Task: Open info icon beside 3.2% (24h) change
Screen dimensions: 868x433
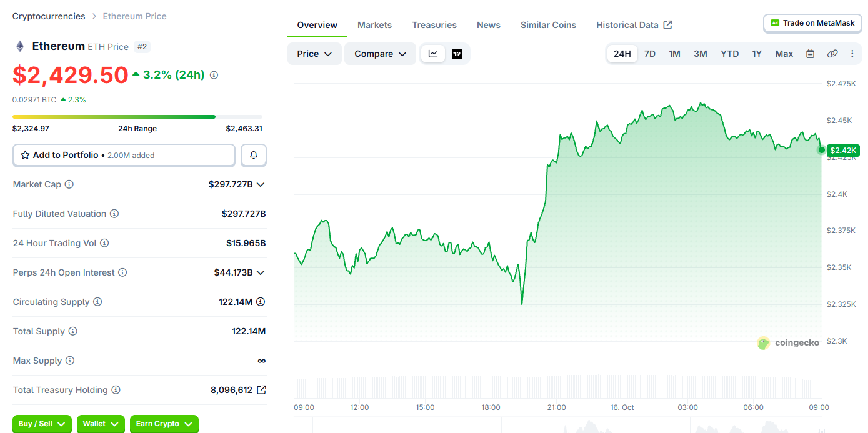Action: point(214,75)
